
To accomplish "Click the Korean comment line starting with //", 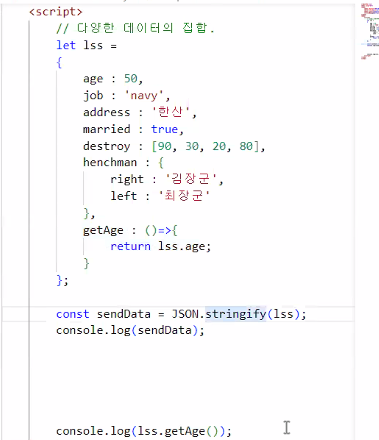I will pos(135,28).
